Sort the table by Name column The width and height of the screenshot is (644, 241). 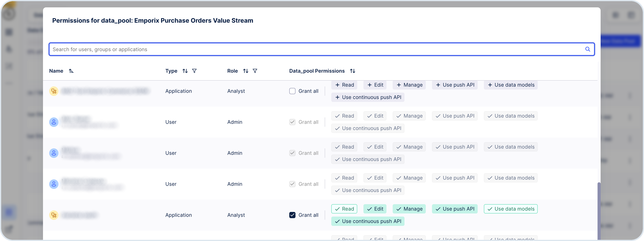point(71,71)
